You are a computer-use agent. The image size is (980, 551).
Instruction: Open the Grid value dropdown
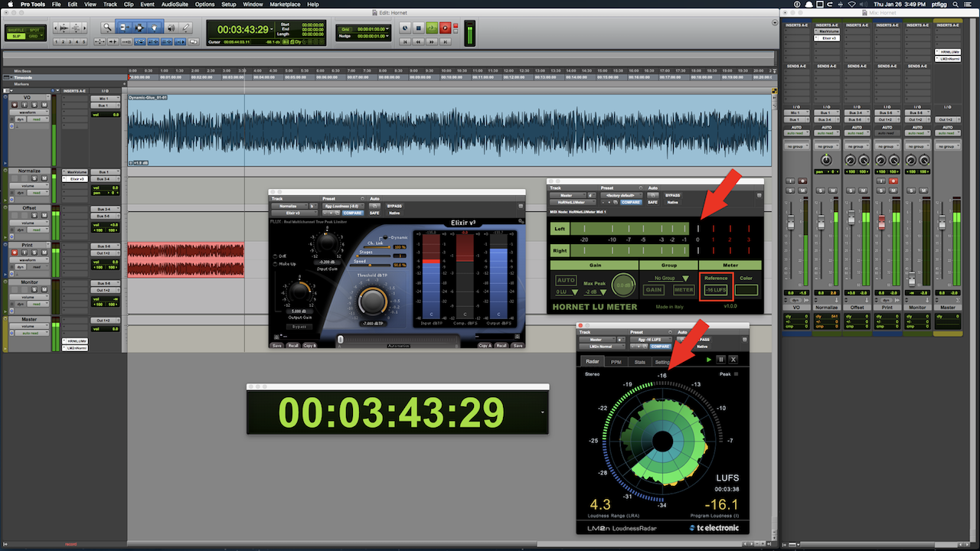[387, 28]
